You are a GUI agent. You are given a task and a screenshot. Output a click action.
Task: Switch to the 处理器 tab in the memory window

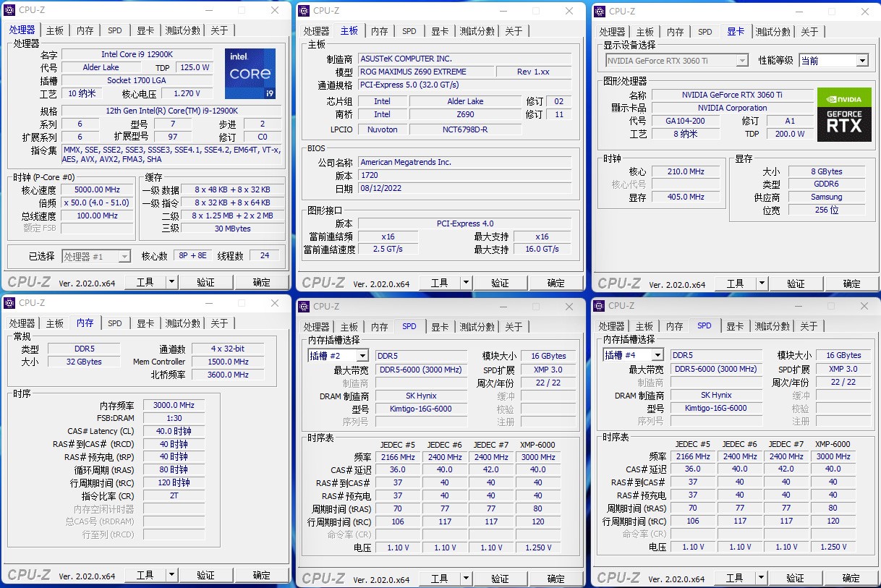pyautogui.click(x=22, y=323)
